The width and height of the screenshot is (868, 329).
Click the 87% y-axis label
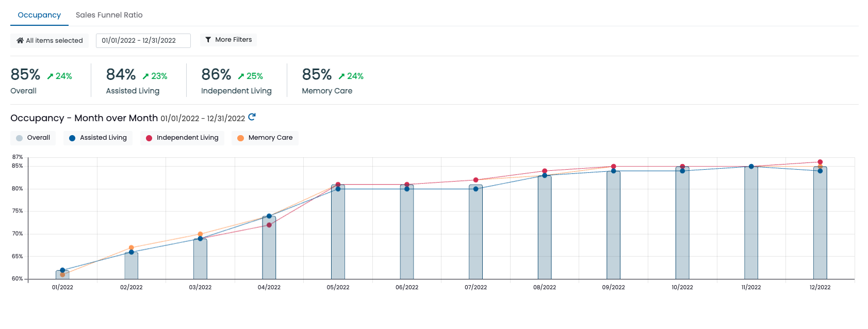coord(18,157)
